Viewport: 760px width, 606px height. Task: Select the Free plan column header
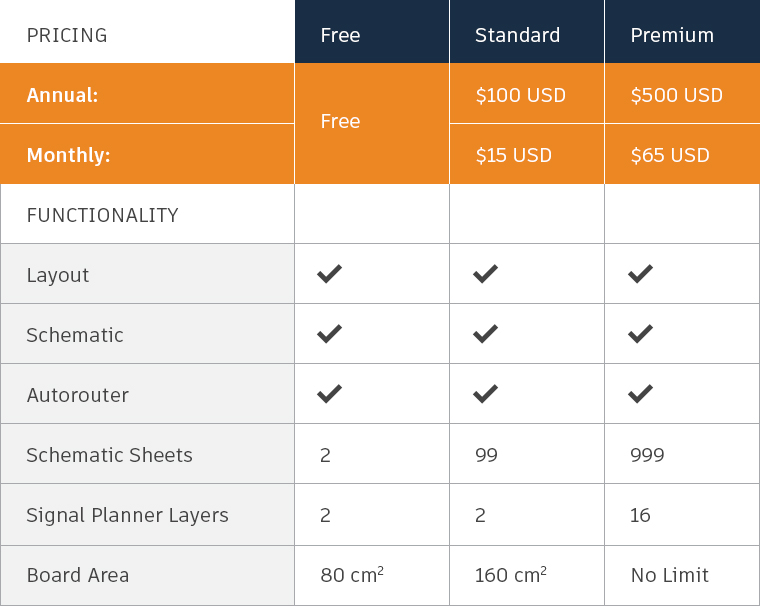[340, 35]
